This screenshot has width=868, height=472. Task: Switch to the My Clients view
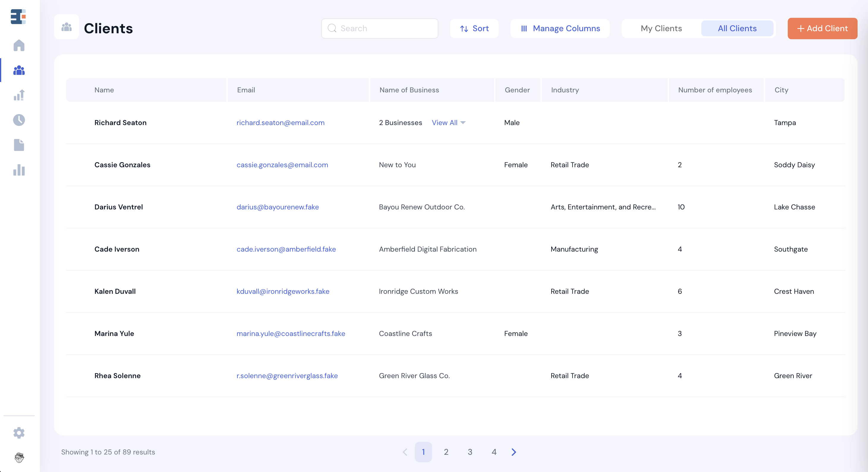pyautogui.click(x=660, y=28)
